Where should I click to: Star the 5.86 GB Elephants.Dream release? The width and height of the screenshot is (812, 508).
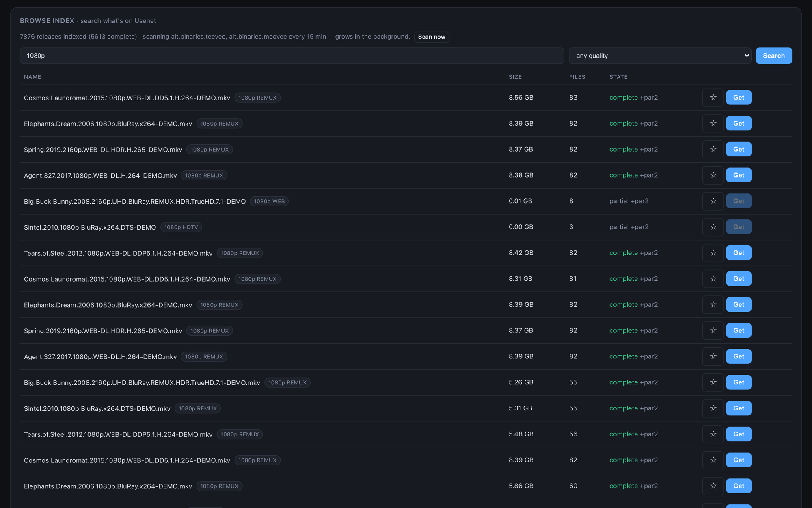[x=713, y=486]
